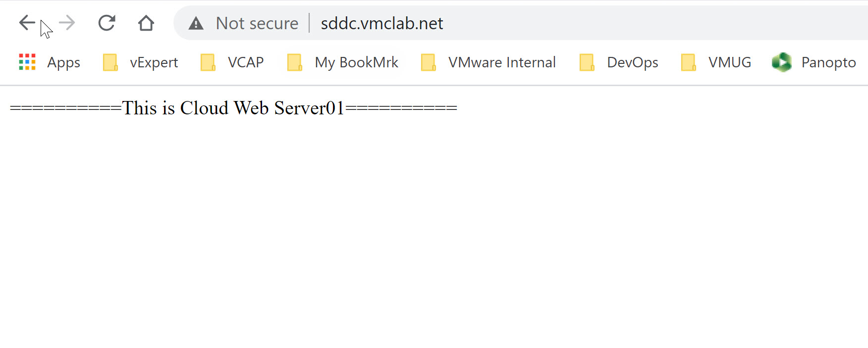Go to the browser Home page
Viewport: 868px width, 348px height.
(x=146, y=23)
